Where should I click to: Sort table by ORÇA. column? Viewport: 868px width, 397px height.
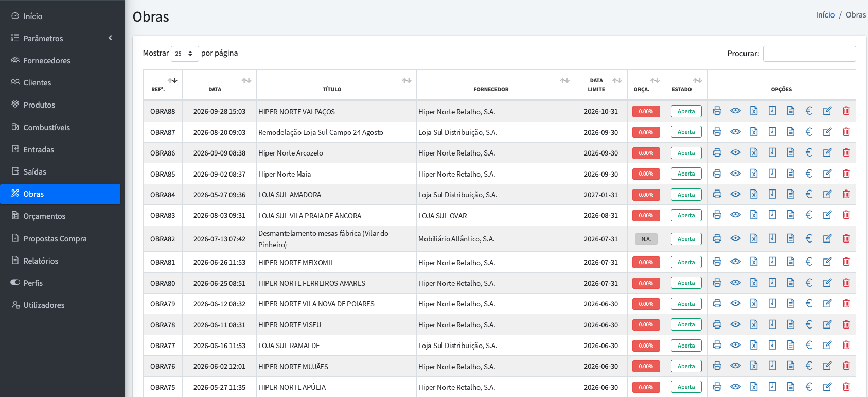(646, 85)
